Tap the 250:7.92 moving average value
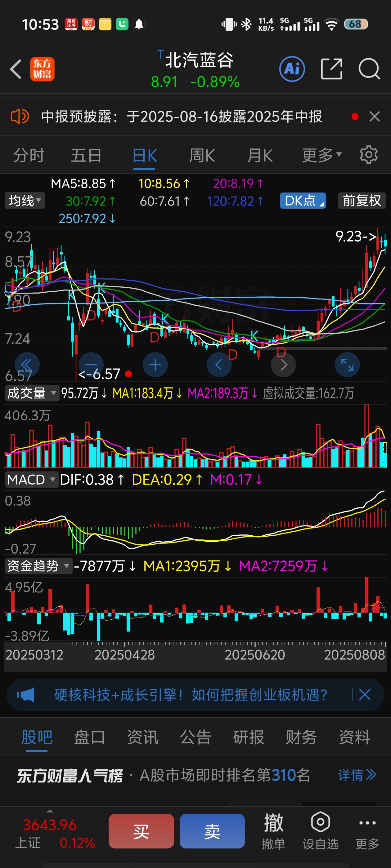The width and height of the screenshot is (391, 868). 87,219
